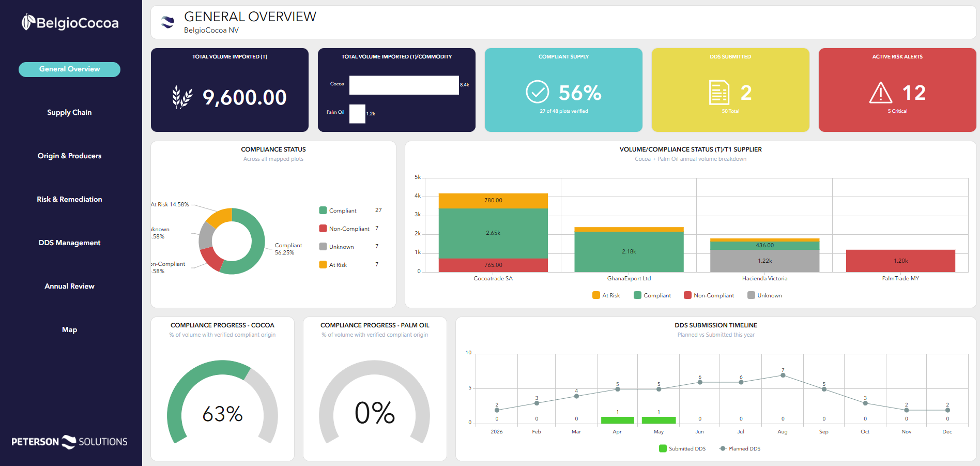Screen dimensions: 980x466
Task: Click the 1.20k Non-Compliant bar for PalmTrade MY
Action: pyautogui.click(x=900, y=261)
